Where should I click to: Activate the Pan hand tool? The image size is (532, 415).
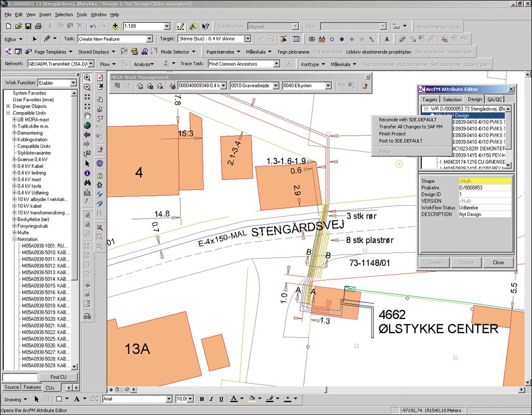(87, 115)
